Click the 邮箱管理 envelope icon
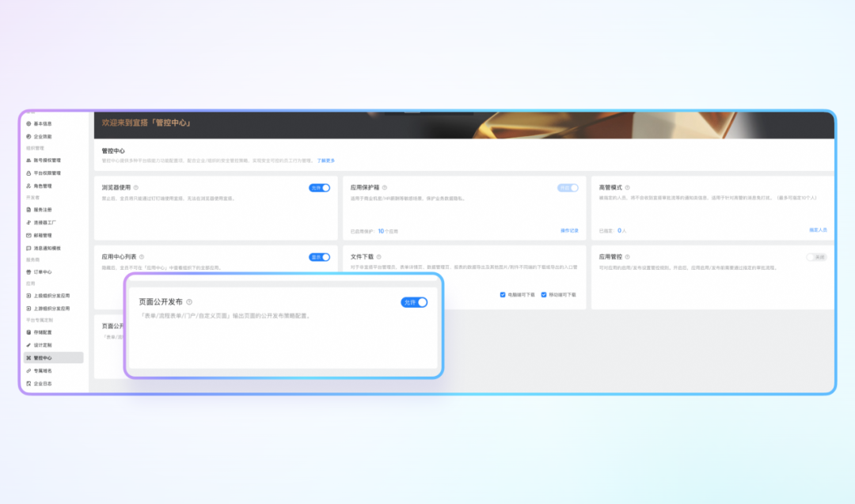Viewport: 855px width, 504px height. tap(28, 236)
